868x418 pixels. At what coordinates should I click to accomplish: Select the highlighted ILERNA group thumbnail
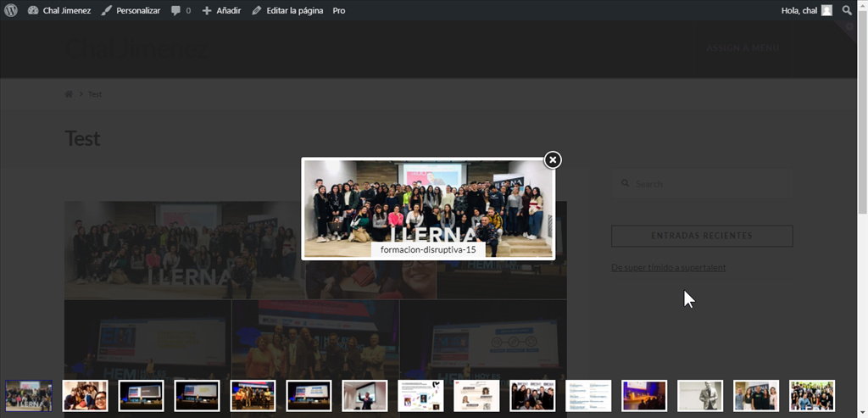(29, 396)
